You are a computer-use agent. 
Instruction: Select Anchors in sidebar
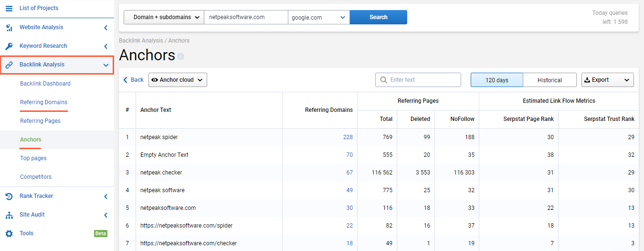pyautogui.click(x=31, y=140)
